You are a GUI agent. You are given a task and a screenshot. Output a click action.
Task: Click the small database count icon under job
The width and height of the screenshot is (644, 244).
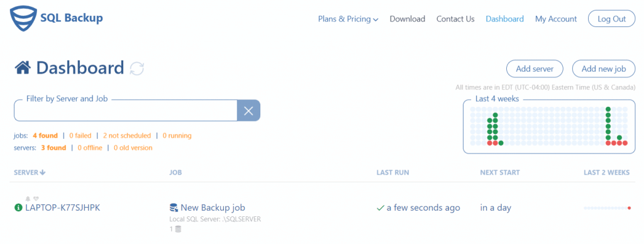pos(178,229)
